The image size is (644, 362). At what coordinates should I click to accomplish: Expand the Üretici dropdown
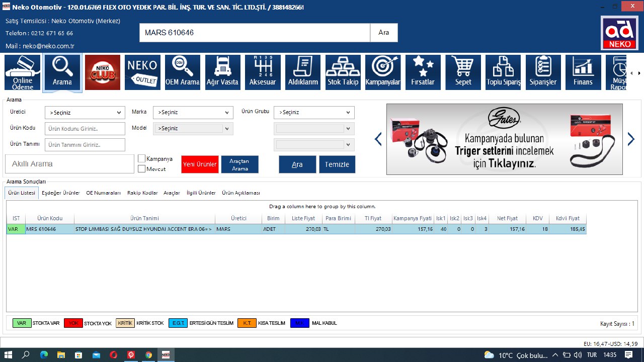(85, 113)
